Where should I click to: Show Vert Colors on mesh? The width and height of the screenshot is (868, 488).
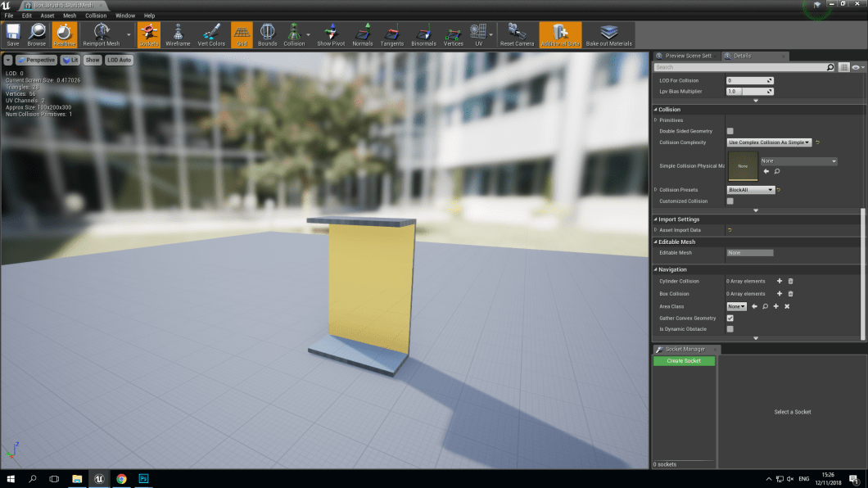point(211,34)
